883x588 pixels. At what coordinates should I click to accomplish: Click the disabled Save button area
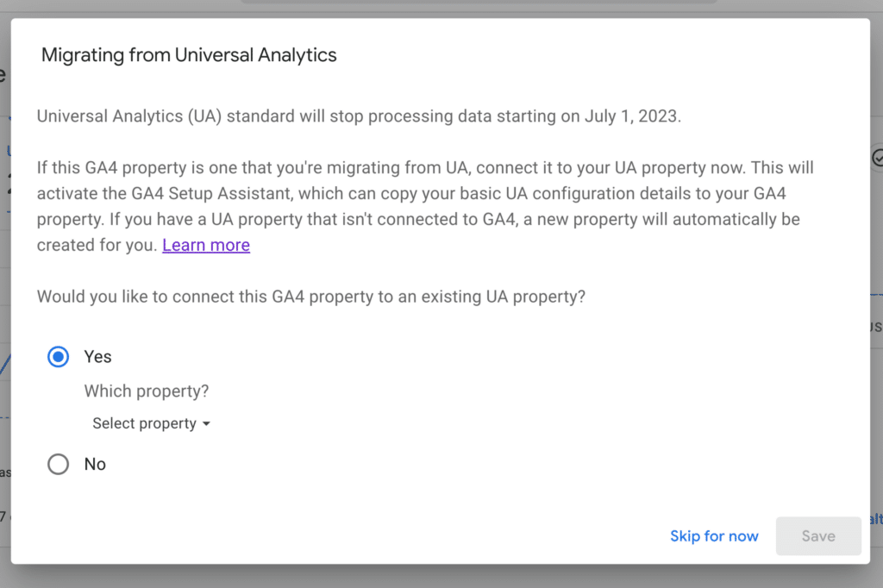pos(817,535)
